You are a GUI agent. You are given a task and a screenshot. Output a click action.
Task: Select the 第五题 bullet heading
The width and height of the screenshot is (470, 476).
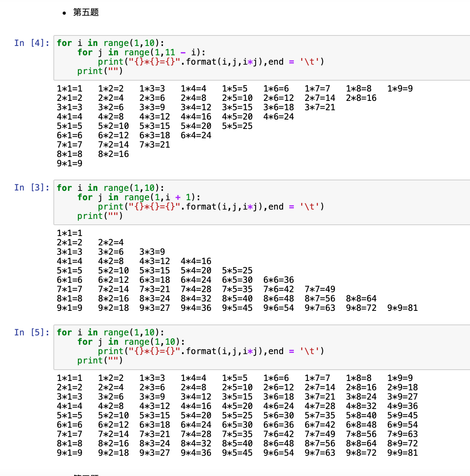[x=85, y=12]
